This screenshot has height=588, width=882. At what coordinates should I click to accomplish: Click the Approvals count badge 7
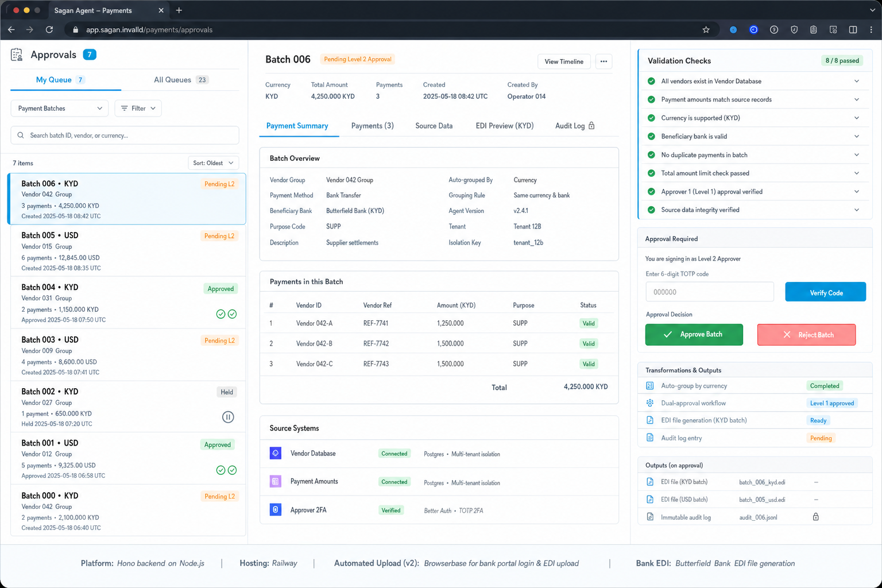[x=90, y=55]
